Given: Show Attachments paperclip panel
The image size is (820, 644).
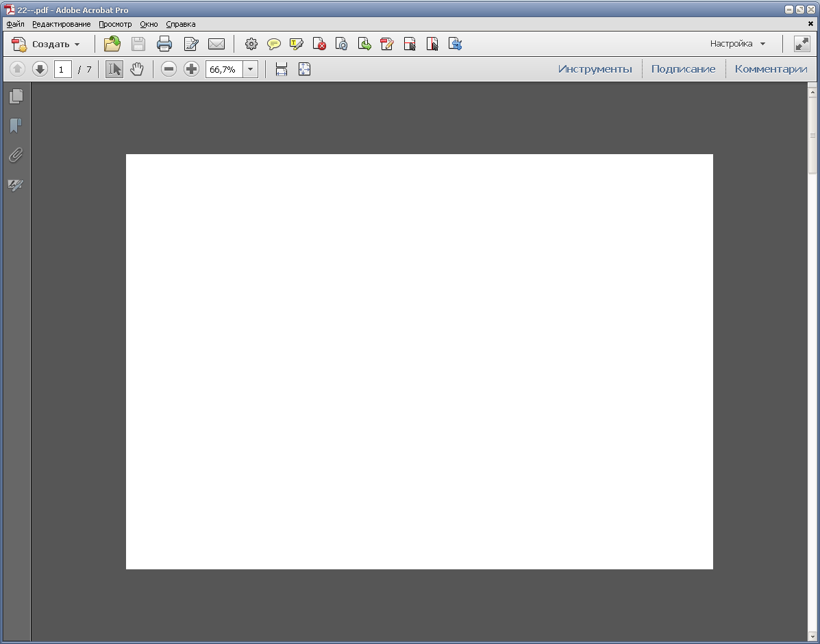Looking at the screenshot, I should 16,156.
